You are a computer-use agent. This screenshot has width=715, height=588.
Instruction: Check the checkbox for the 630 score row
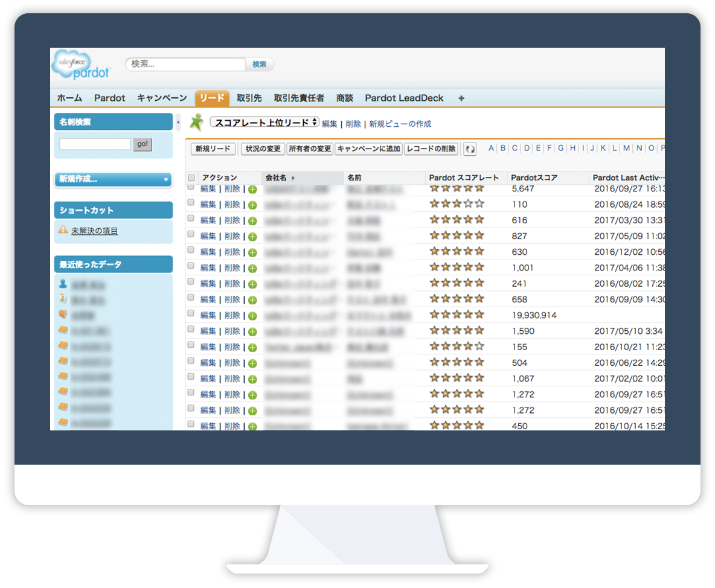(191, 250)
